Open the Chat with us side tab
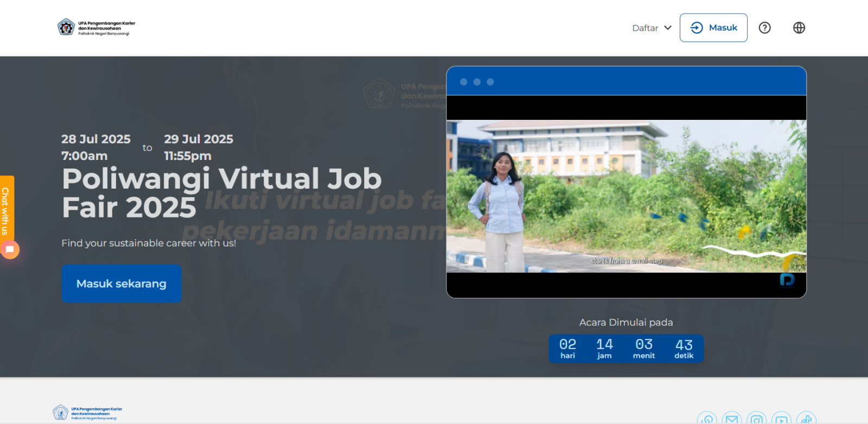Viewport: 868px width, 424px height. click(x=7, y=210)
